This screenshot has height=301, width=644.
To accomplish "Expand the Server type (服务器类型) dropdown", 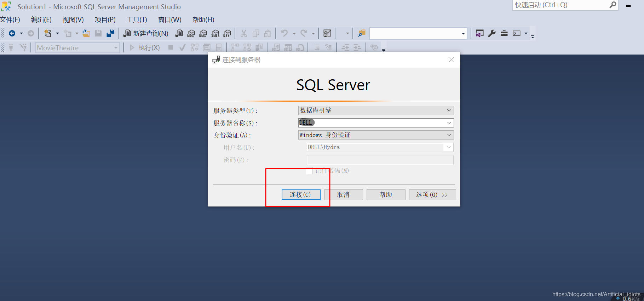I will [x=449, y=110].
